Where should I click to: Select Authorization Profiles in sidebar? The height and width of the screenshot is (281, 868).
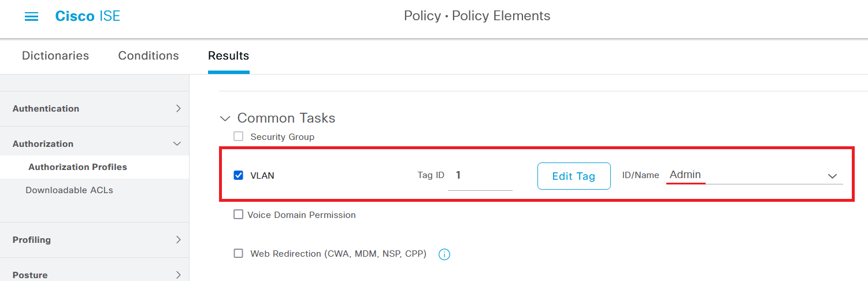pyautogui.click(x=77, y=167)
